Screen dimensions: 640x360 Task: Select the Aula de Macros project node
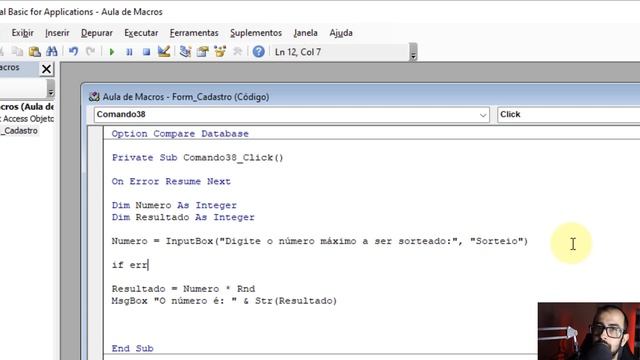tap(27, 107)
